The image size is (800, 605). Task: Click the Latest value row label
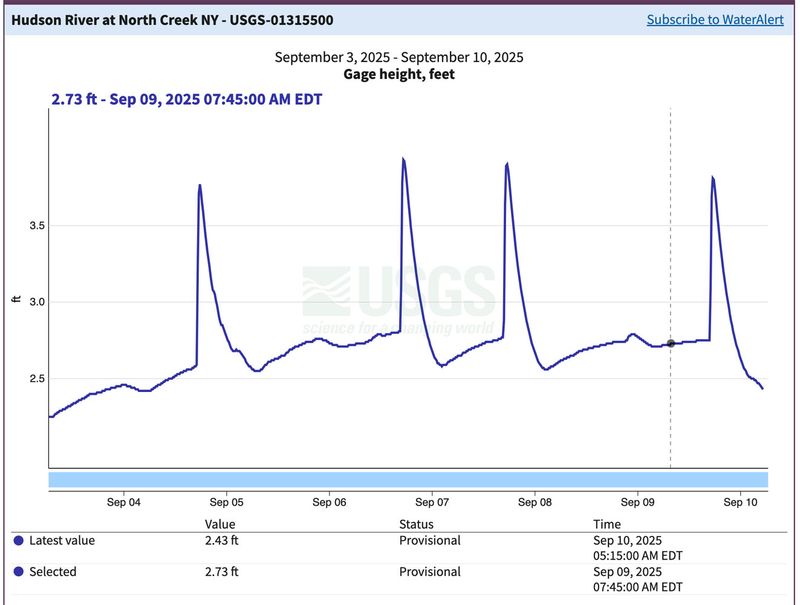click(62, 541)
